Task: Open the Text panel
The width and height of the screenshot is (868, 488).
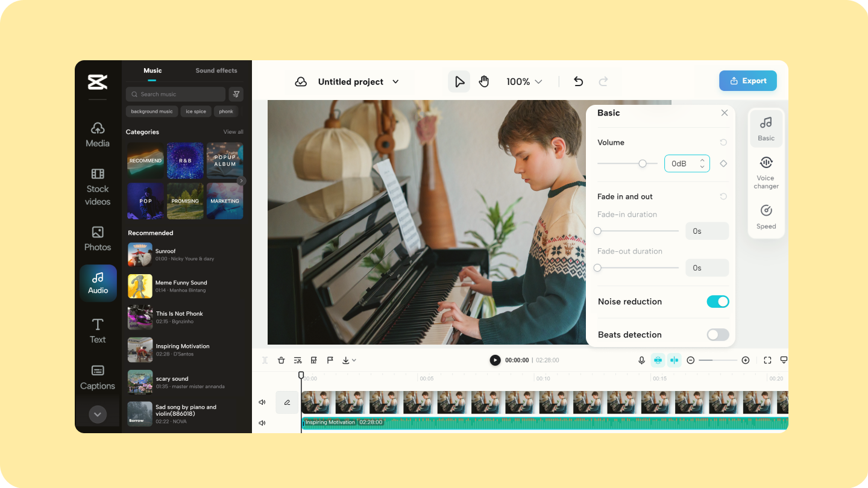Action: tap(98, 331)
